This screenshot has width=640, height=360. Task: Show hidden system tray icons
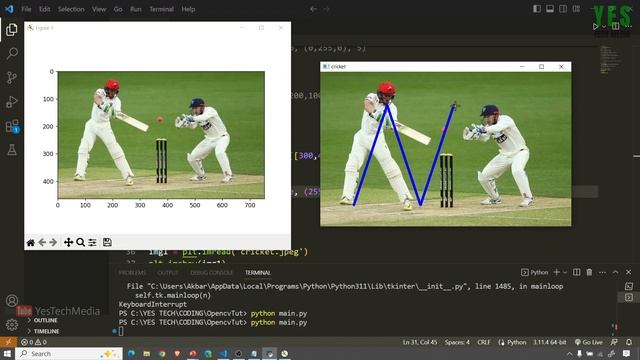click(569, 353)
